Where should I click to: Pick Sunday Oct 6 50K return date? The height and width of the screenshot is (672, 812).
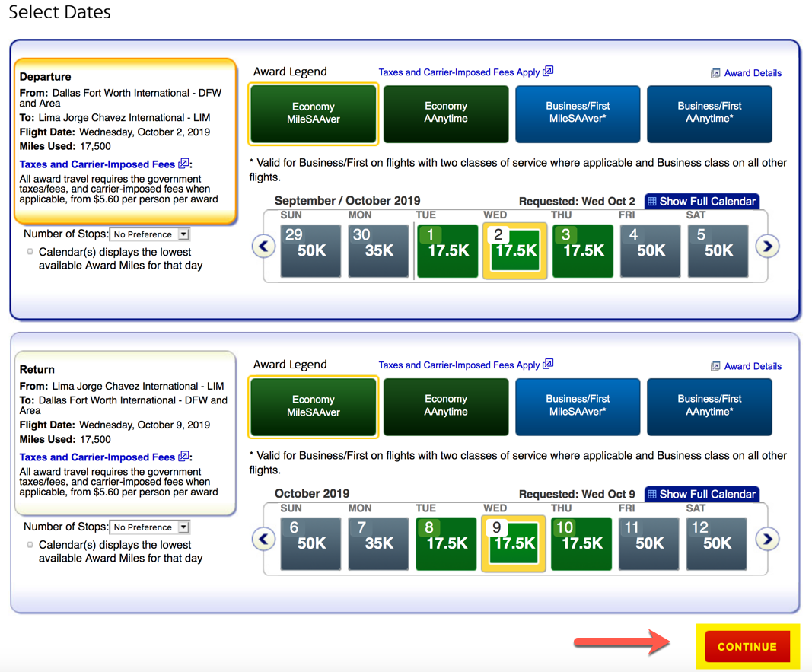click(310, 543)
